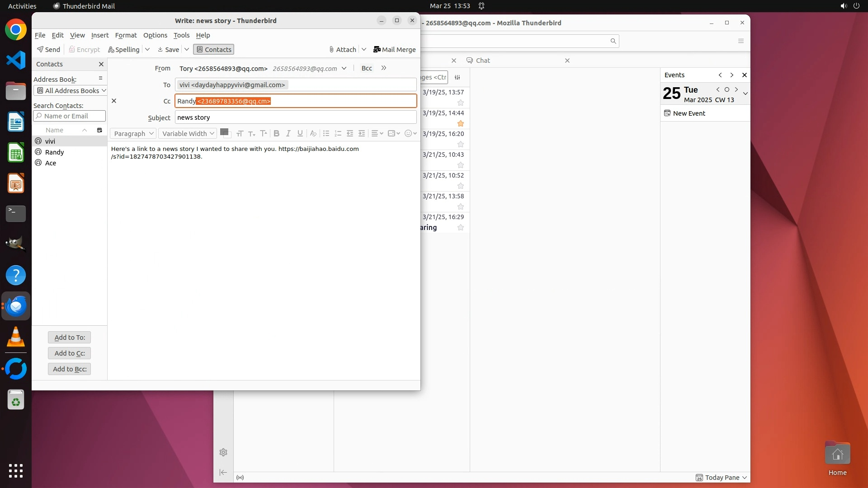Open the Format menu

pos(126,35)
